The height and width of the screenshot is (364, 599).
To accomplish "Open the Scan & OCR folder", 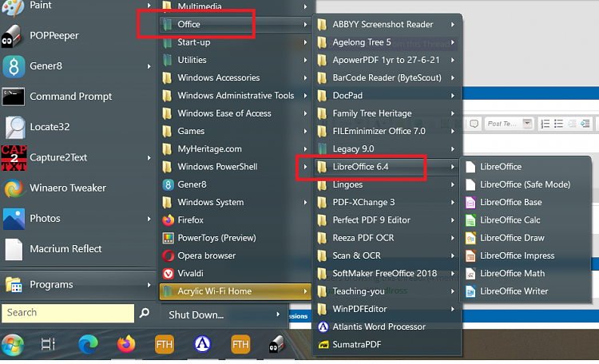I will (x=387, y=255).
